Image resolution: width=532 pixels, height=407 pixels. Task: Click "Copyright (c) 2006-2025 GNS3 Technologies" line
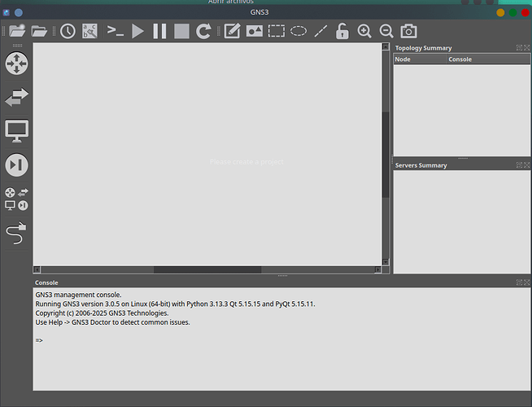coord(102,313)
